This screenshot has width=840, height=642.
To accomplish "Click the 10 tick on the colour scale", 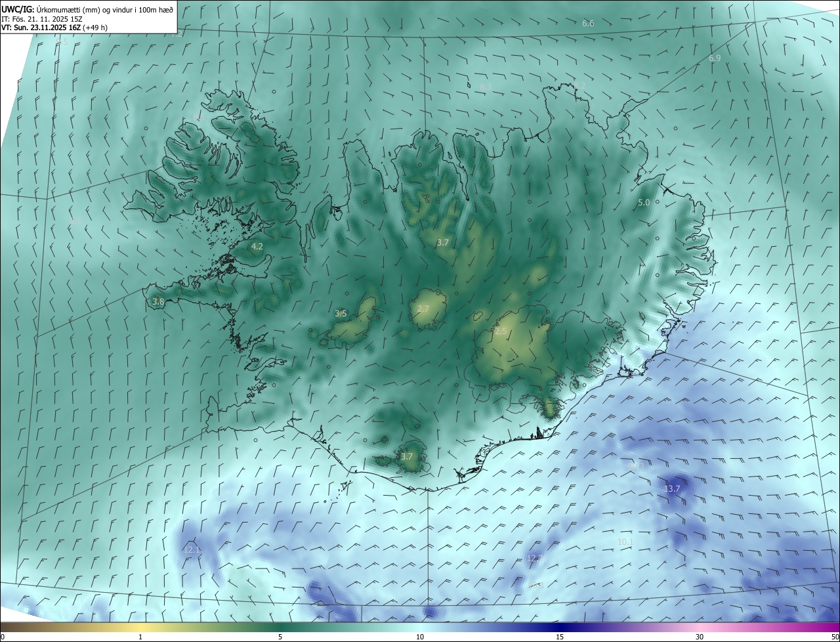I will pos(420,637).
